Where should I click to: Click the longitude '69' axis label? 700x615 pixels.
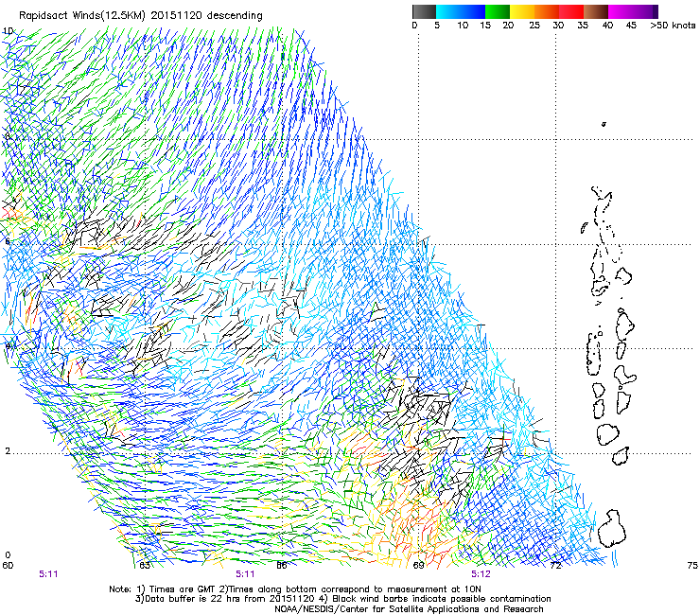pyautogui.click(x=418, y=566)
